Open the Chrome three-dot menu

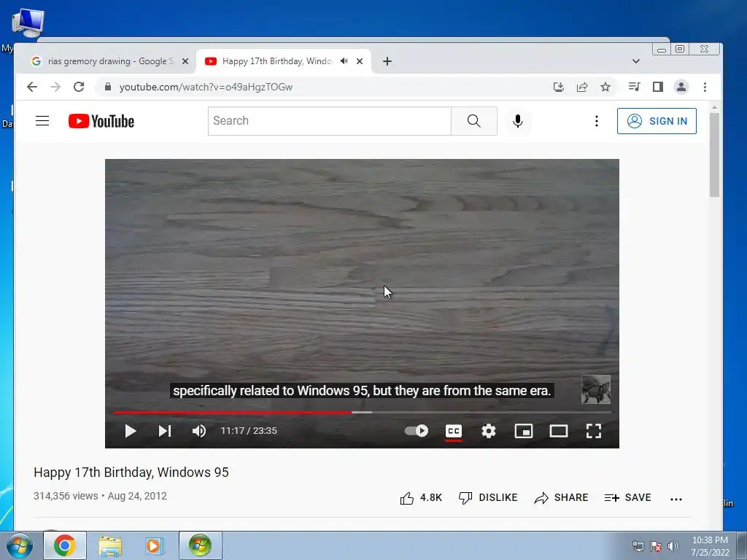[x=705, y=87]
